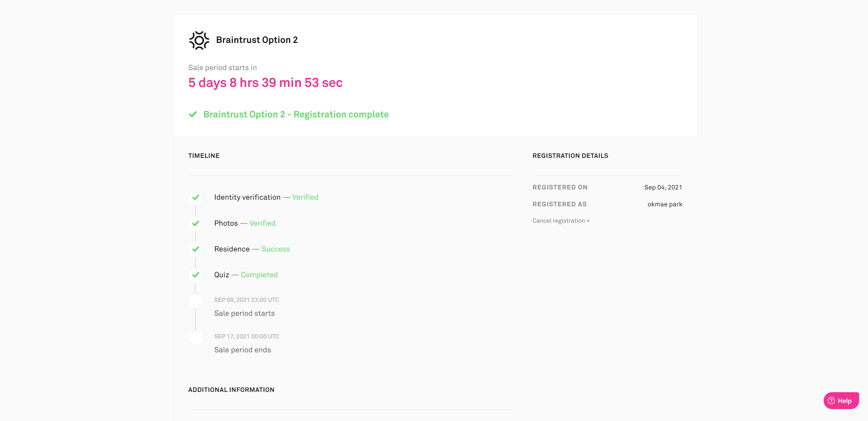Click the okmae park registered name
The width and height of the screenshot is (868, 421).
665,204
